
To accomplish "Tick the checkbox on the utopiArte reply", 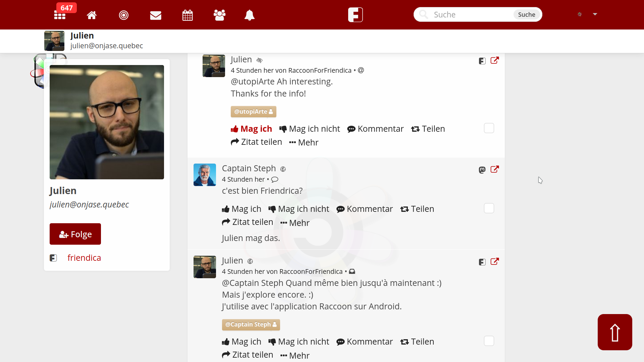I will (x=489, y=128).
